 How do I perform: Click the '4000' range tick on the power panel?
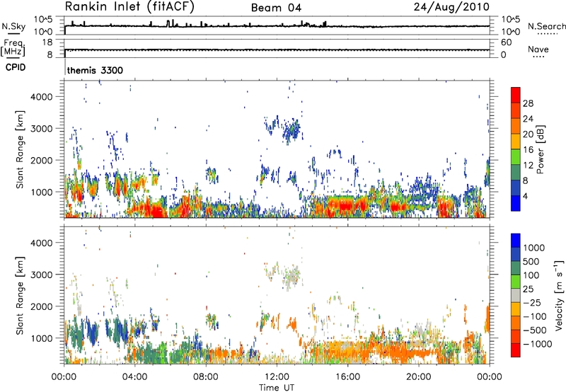[42, 97]
